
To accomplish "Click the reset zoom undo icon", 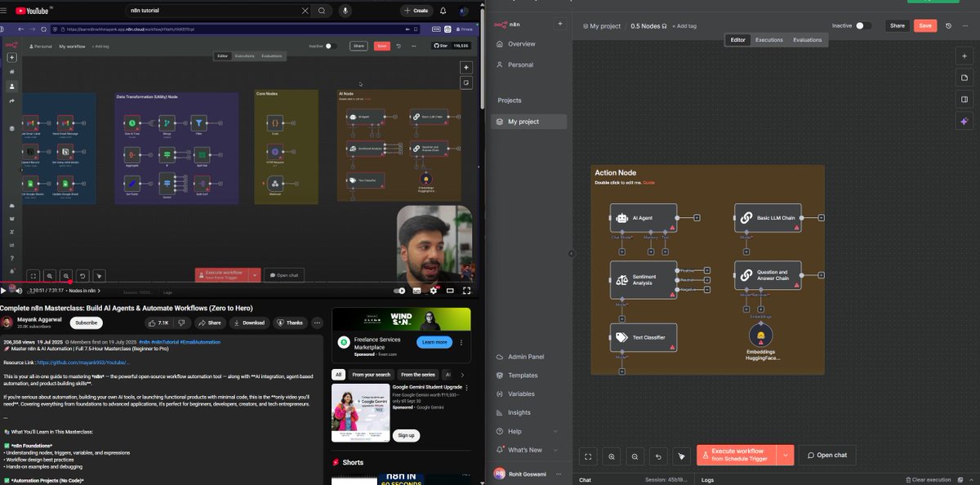I will click(x=658, y=456).
